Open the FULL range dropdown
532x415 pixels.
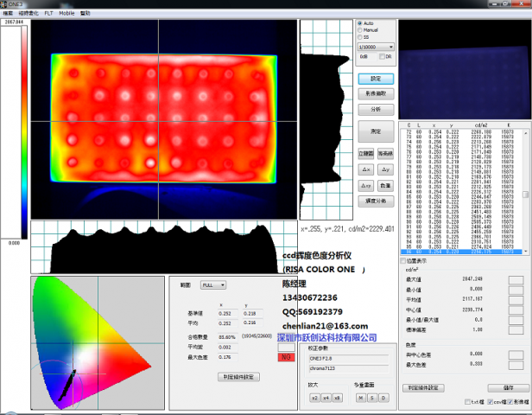coord(212,284)
